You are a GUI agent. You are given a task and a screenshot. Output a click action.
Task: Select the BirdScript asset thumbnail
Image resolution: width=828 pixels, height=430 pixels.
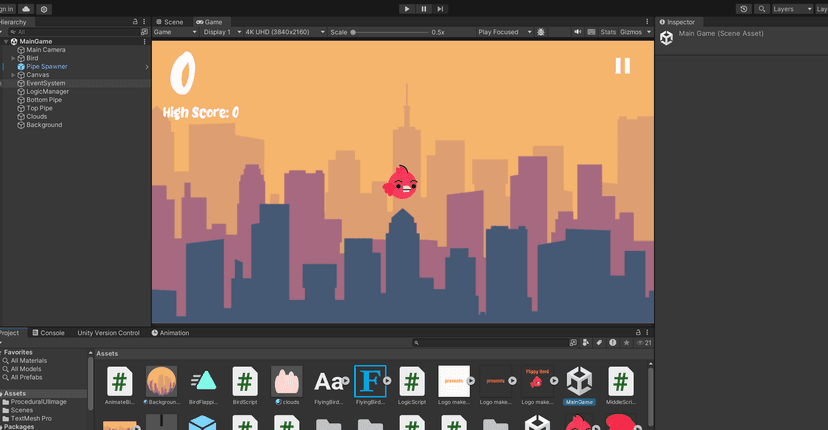click(245, 381)
